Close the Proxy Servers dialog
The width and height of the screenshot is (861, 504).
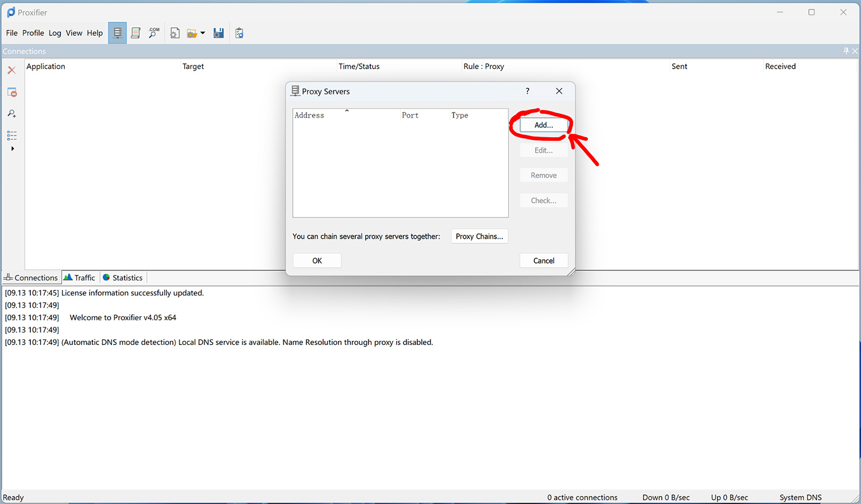coord(559,91)
